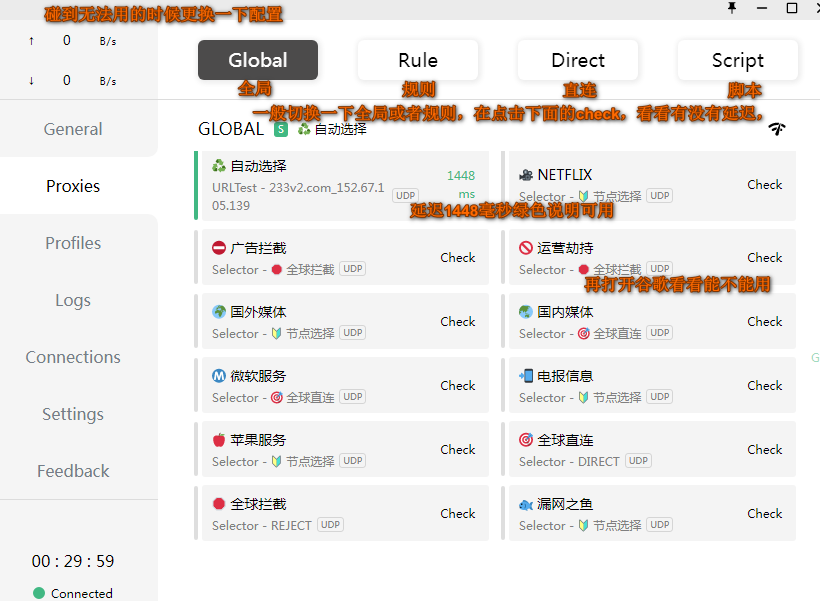Screen dimensions: 820x601
Task: Click Check on the NETFLIX card
Action: tap(765, 185)
